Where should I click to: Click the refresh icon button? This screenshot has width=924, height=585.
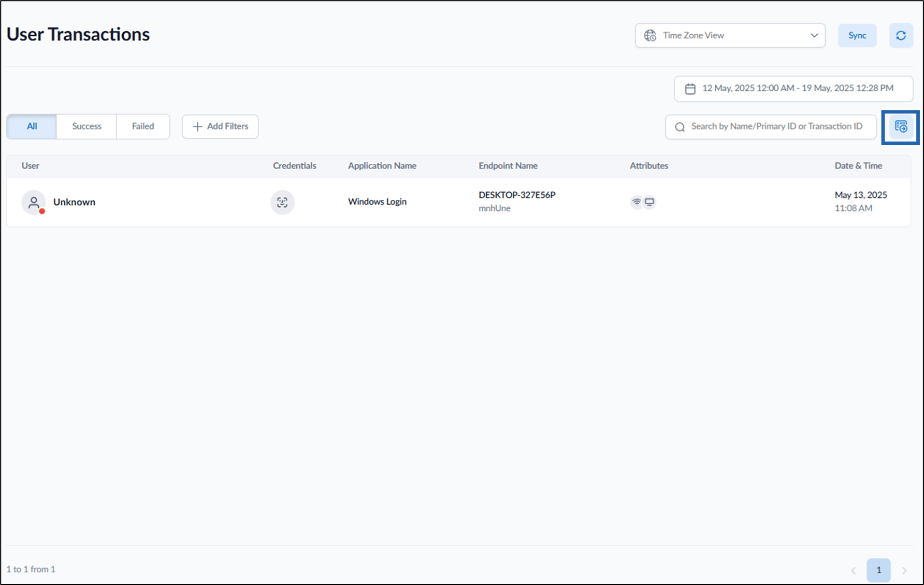pyautogui.click(x=901, y=36)
